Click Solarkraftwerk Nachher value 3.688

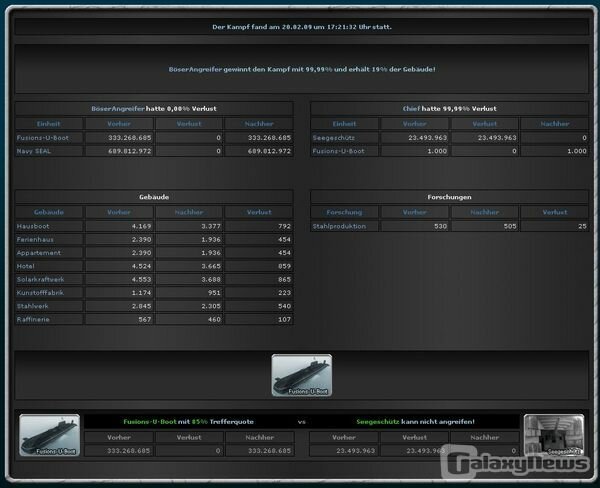pyautogui.click(x=211, y=279)
